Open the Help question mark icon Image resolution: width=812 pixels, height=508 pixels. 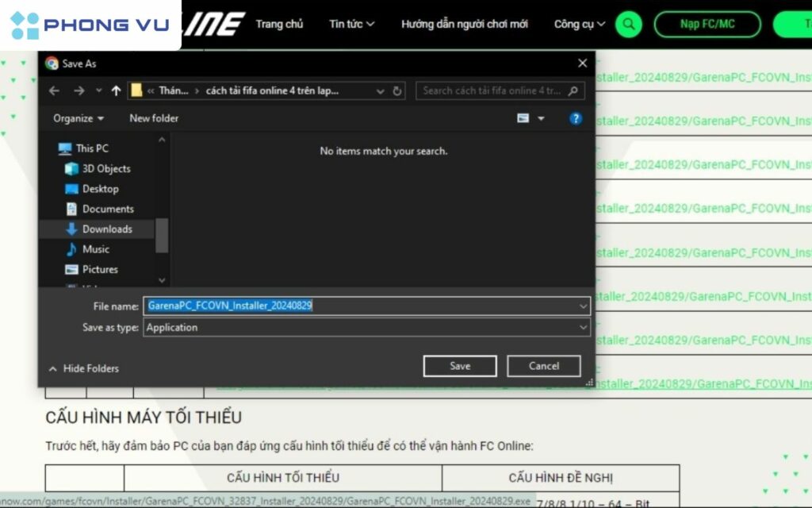click(576, 117)
